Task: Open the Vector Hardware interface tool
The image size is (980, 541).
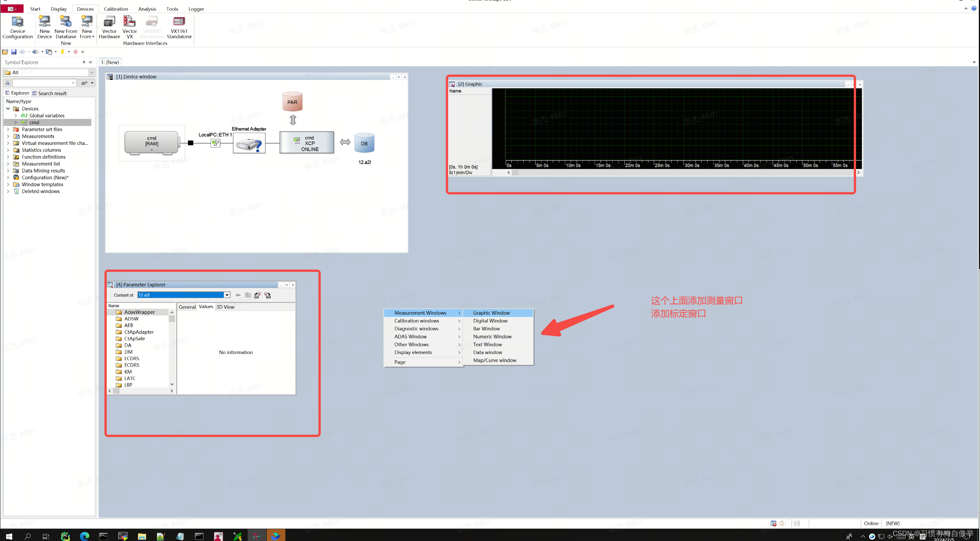Action: pos(109,27)
